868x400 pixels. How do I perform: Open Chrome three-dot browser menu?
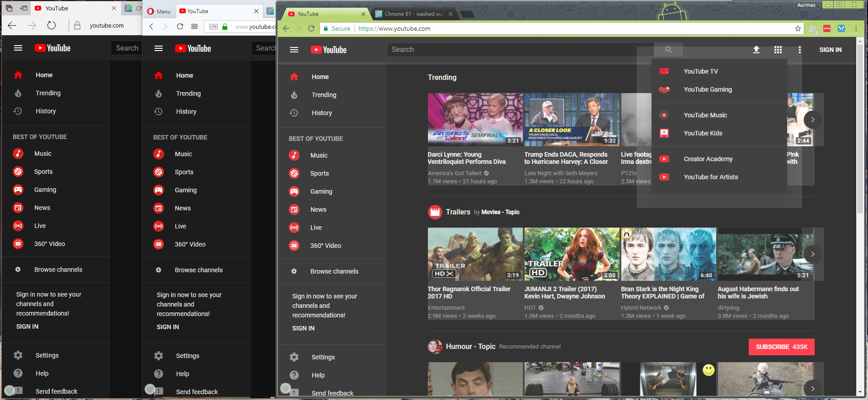(856, 28)
